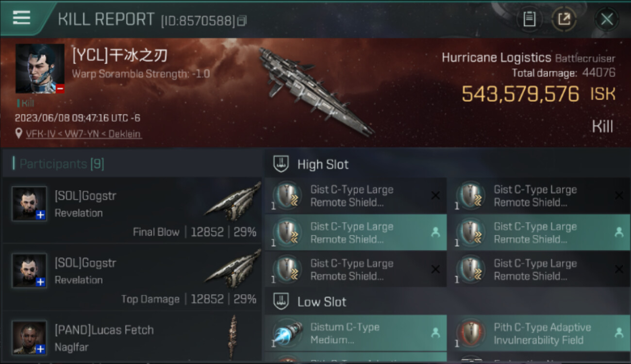Image resolution: width=631 pixels, height=364 pixels.
Task: Close the Kill Report window
Action: pyautogui.click(x=606, y=19)
